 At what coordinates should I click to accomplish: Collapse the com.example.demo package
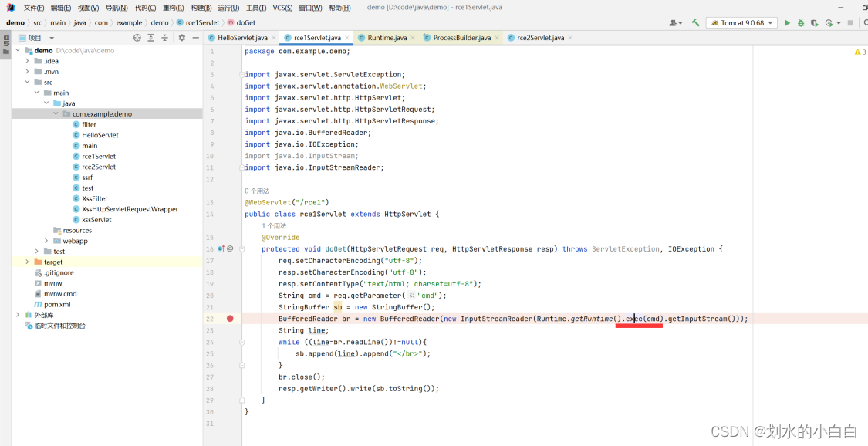56,113
